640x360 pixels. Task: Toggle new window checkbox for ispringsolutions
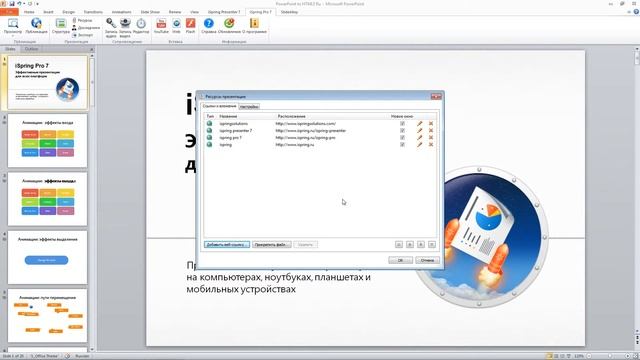tap(402, 123)
